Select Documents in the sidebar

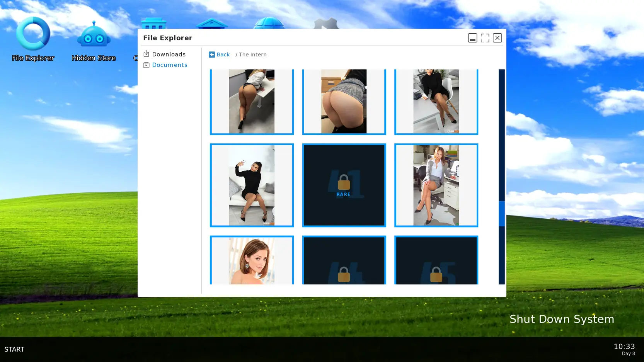169,65
